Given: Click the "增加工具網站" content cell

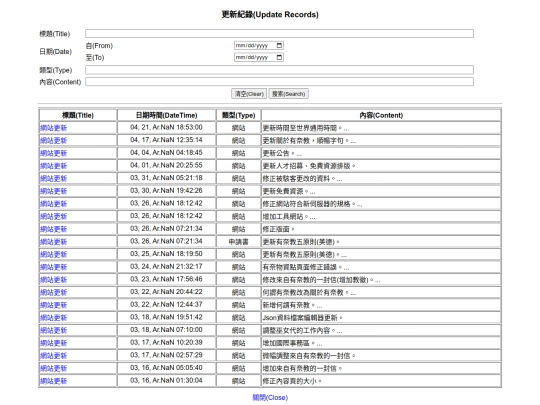Looking at the screenshot, I should [381, 216].
